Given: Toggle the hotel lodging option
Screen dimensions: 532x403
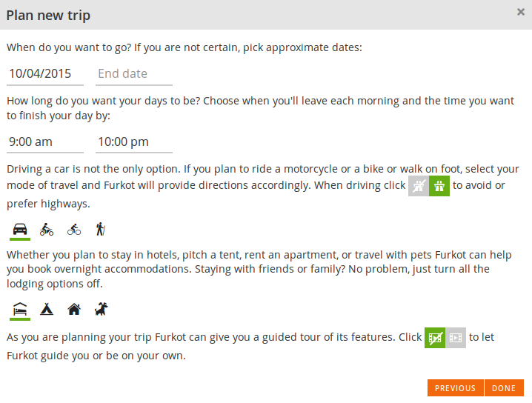Looking at the screenshot, I should tap(20, 309).
